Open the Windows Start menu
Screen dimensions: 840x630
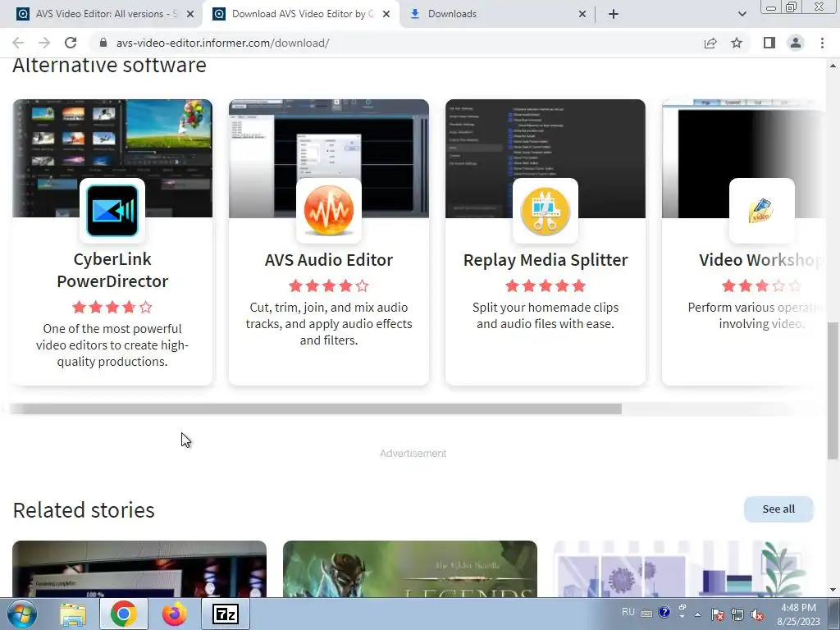pyautogui.click(x=21, y=614)
